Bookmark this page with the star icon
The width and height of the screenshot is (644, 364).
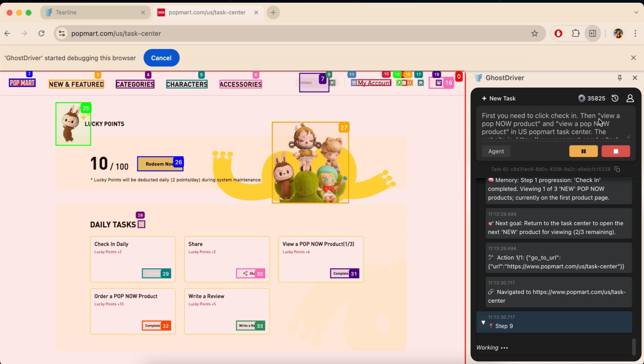coord(534,33)
